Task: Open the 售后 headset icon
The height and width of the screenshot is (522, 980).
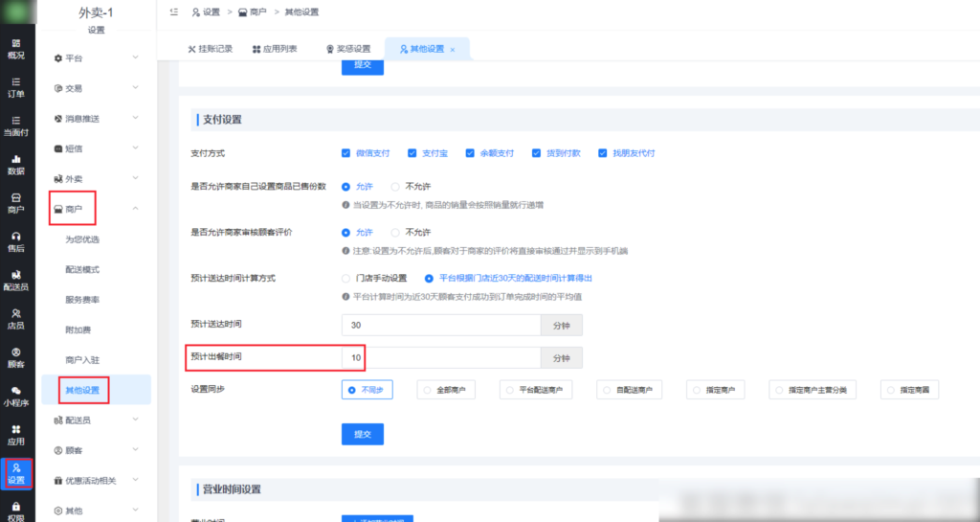Action: pos(16,242)
